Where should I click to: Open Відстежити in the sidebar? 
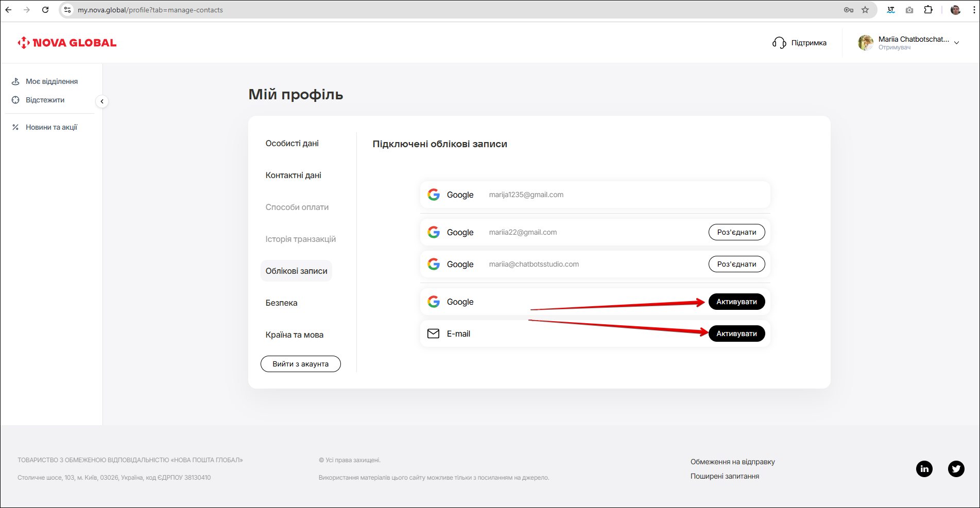[45, 100]
